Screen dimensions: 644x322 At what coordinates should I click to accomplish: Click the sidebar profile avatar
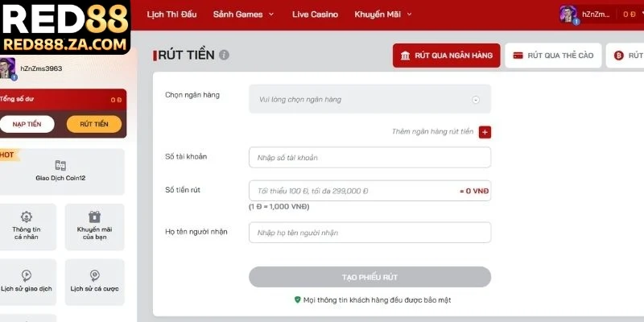[x=7, y=68]
